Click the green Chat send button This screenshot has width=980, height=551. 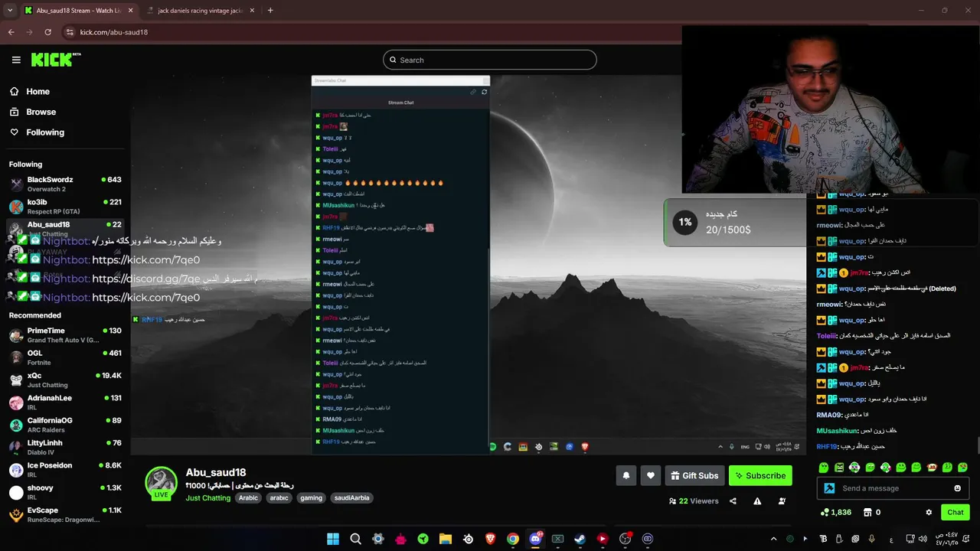coord(955,513)
